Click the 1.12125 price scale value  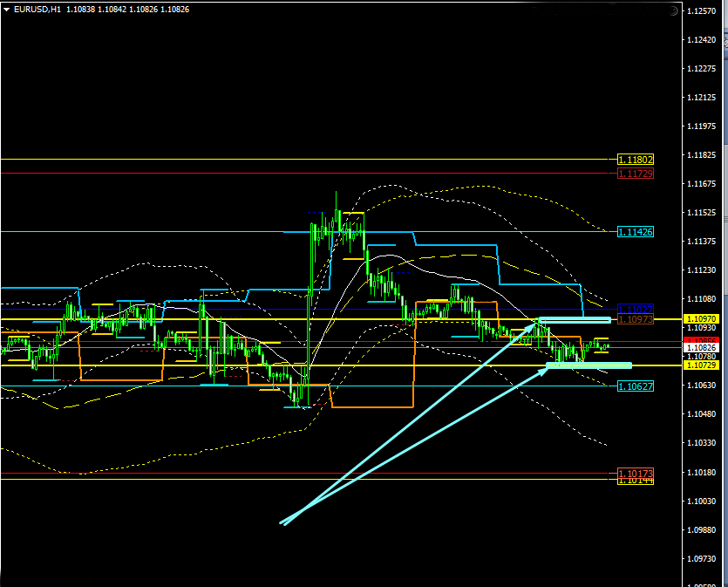point(702,98)
